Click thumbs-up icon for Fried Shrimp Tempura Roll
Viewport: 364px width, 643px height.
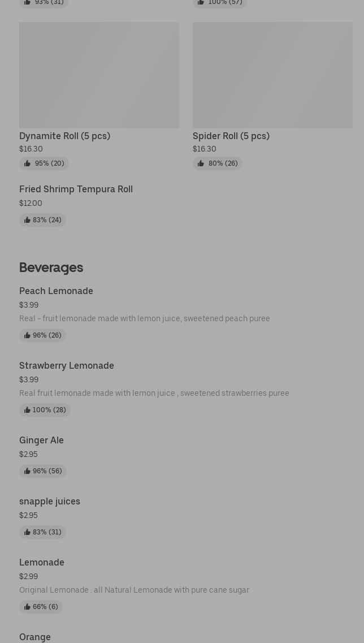[x=27, y=220]
